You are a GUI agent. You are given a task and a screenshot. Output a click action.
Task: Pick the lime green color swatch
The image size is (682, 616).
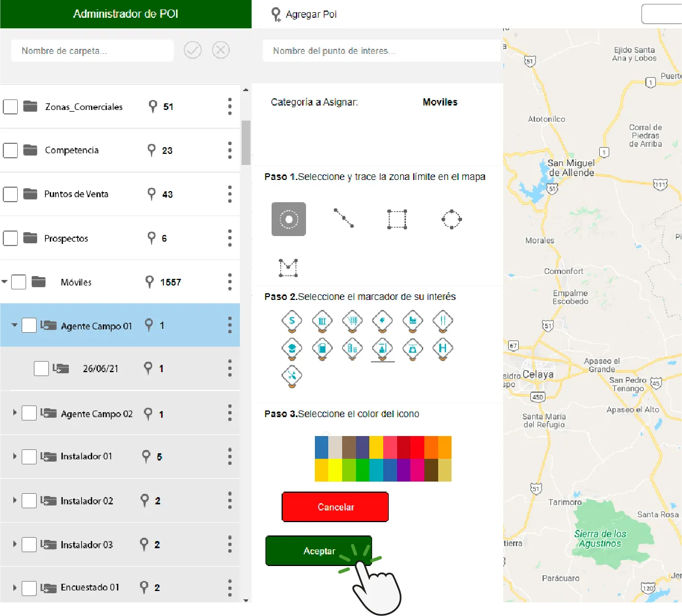(x=349, y=470)
